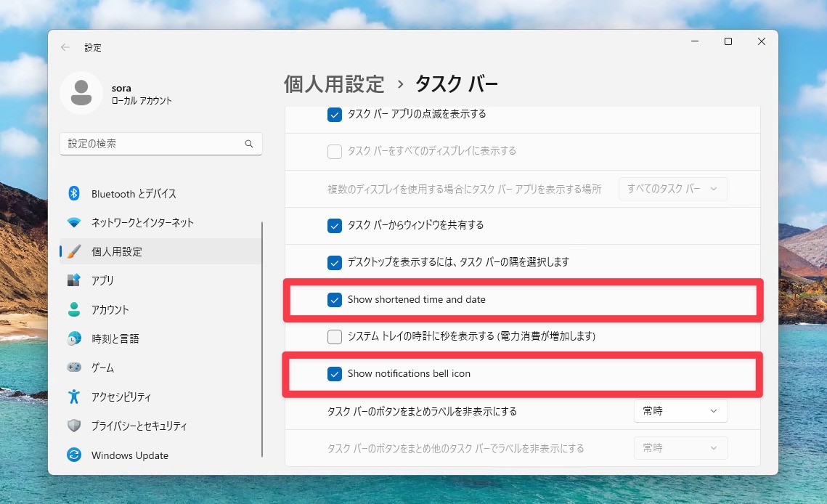Expand the すべてのタスク バー dropdown

672,188
